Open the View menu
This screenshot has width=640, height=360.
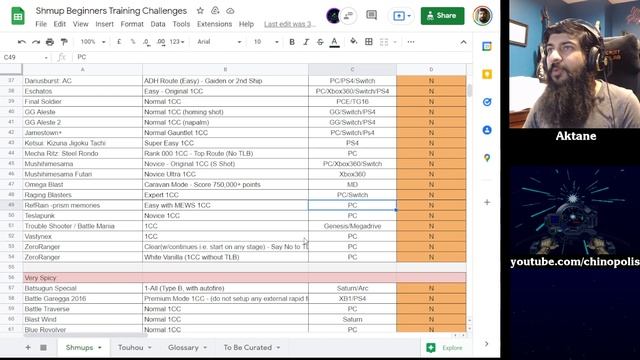(80, 24)
